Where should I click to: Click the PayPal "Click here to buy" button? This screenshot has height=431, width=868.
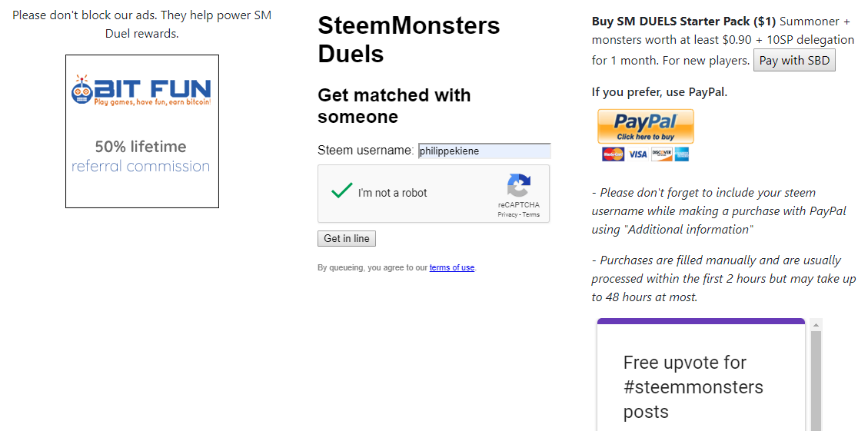coord(645,126)
